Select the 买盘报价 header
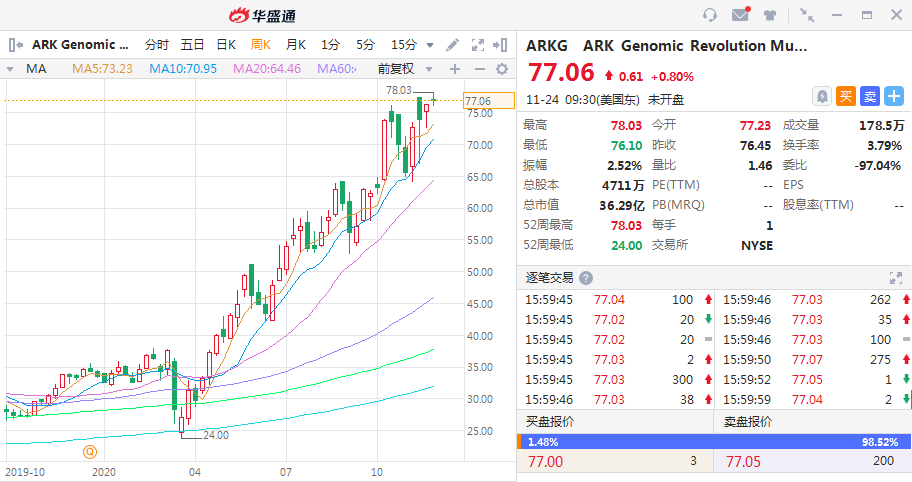Image resolution: width=912 pixels, height=482 pixels. click(x=550, y=422)
